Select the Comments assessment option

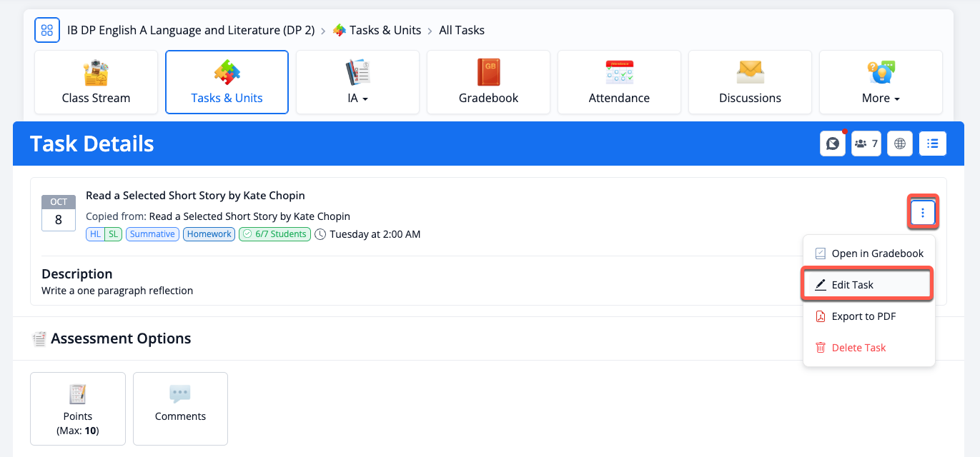point(180,408)
